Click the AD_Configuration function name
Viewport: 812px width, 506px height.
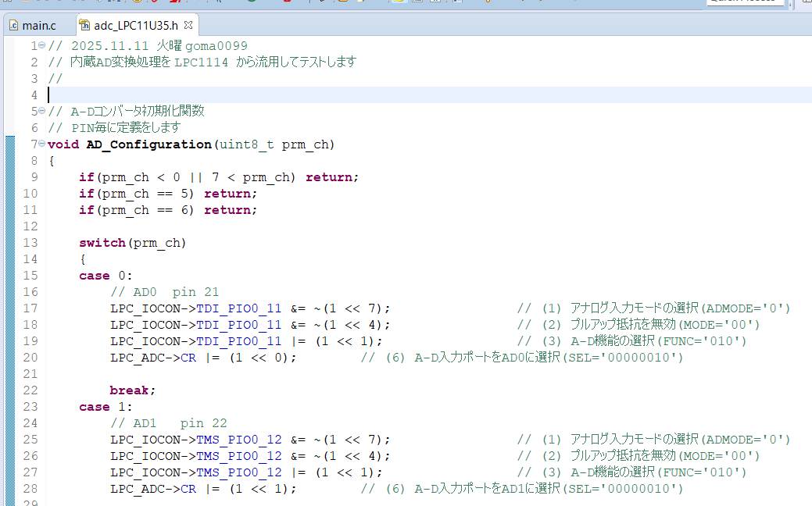pos(148,144)
